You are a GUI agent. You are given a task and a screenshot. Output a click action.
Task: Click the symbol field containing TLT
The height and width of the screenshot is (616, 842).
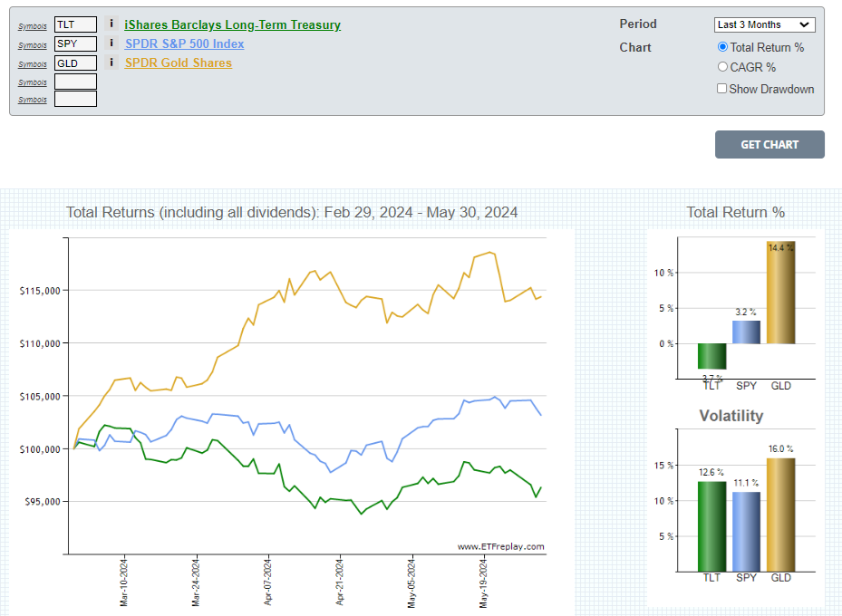75,24
